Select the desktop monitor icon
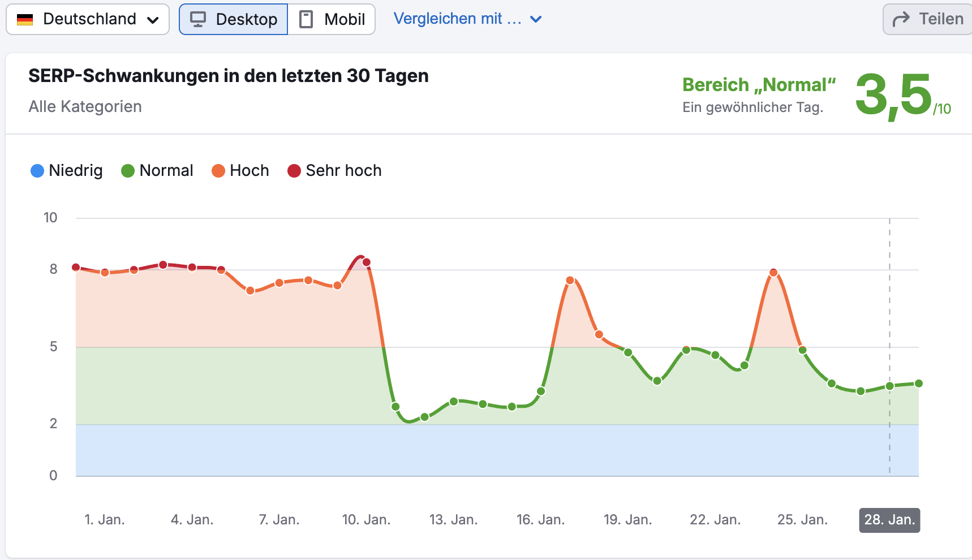The width and height of the screenshot is (972, 560). 197,19
